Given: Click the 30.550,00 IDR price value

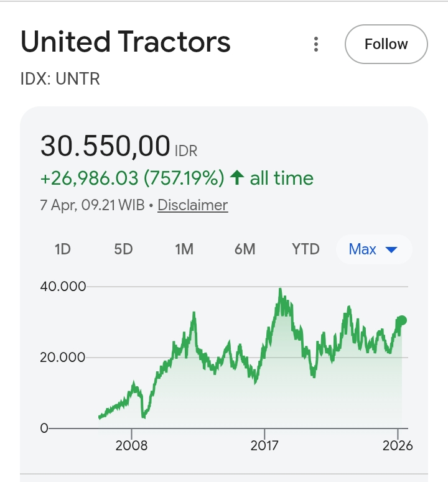Looking at the screenshot, I should point(105,146).
